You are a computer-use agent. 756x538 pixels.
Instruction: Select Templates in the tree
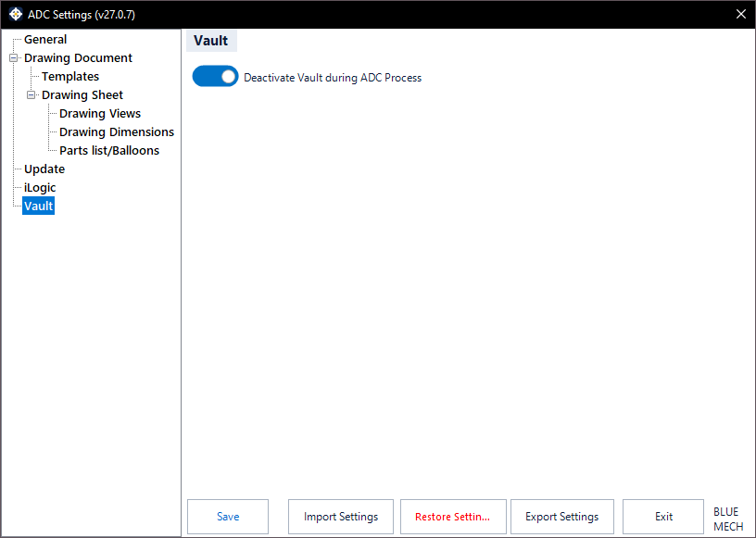(70, 77)
